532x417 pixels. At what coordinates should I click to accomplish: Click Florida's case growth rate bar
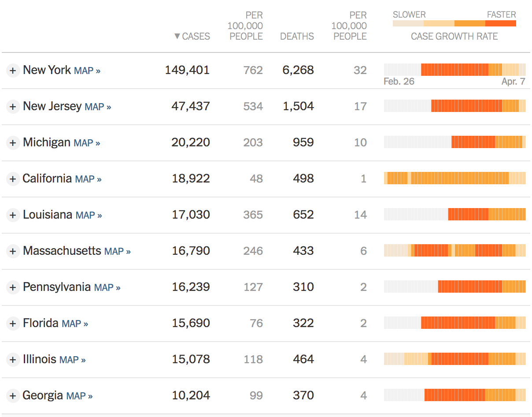[454, 323]
